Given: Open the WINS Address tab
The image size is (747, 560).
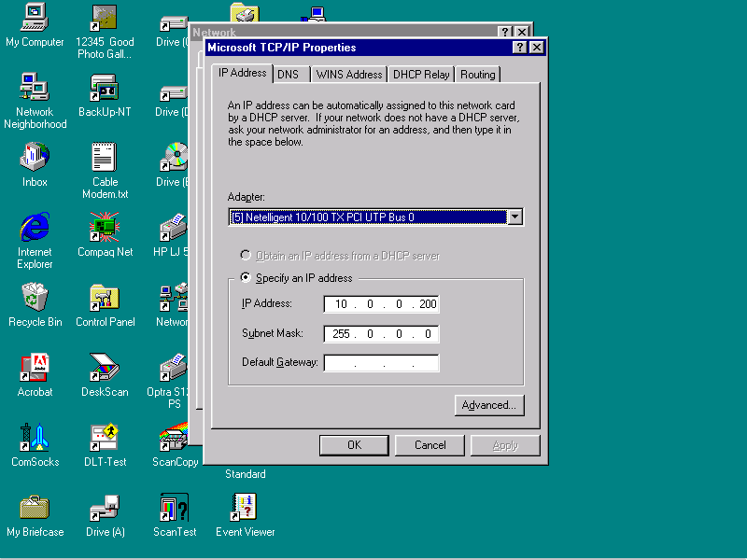Looking at the screenshot, I should coord(349,75).
